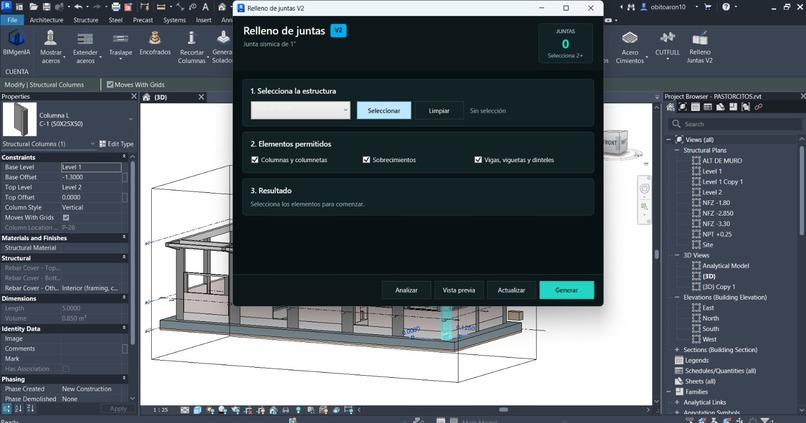
Task: Click the Project Browser Search field
Action: tap(735, 124)
